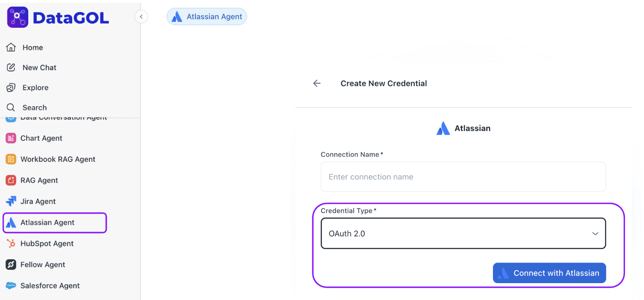Open the Explore page
Image resolution: width=644 pixels, height=300 pixels.
35,88
